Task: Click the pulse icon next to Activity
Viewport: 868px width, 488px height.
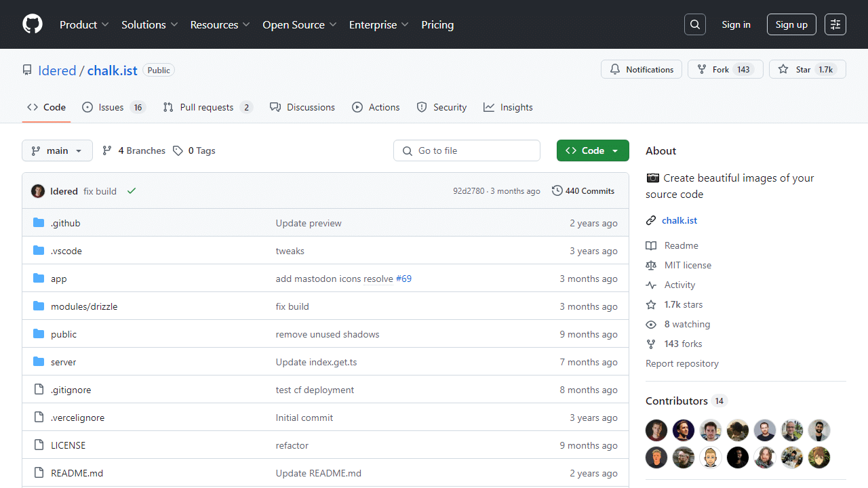Action: click(651, 285)
